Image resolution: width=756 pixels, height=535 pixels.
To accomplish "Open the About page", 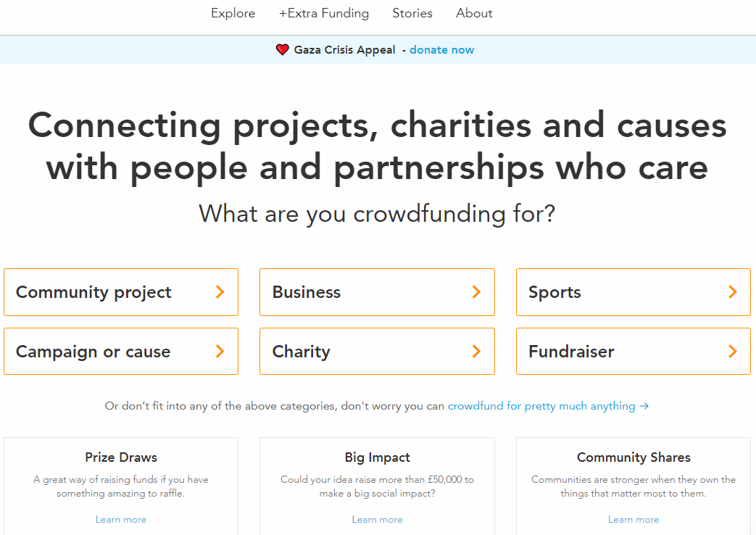I will pos(474,14).
